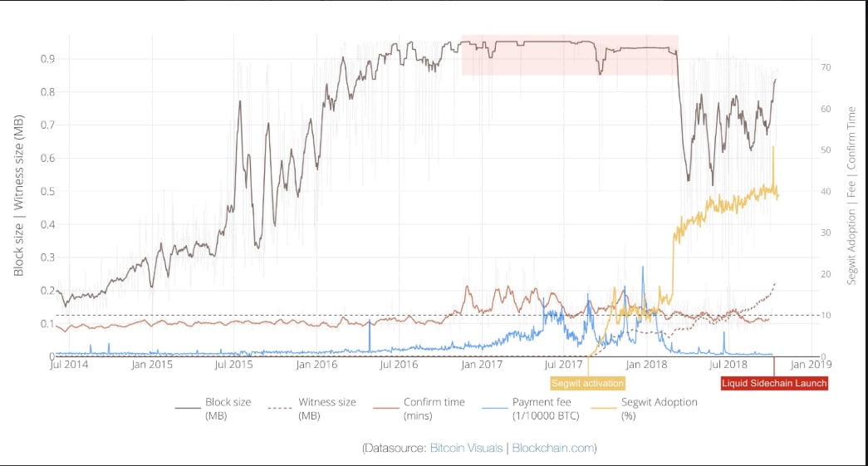Open the Bitcoin Visuals datasource link
Screen dimensions: 868x466
(x=467, y=448)
